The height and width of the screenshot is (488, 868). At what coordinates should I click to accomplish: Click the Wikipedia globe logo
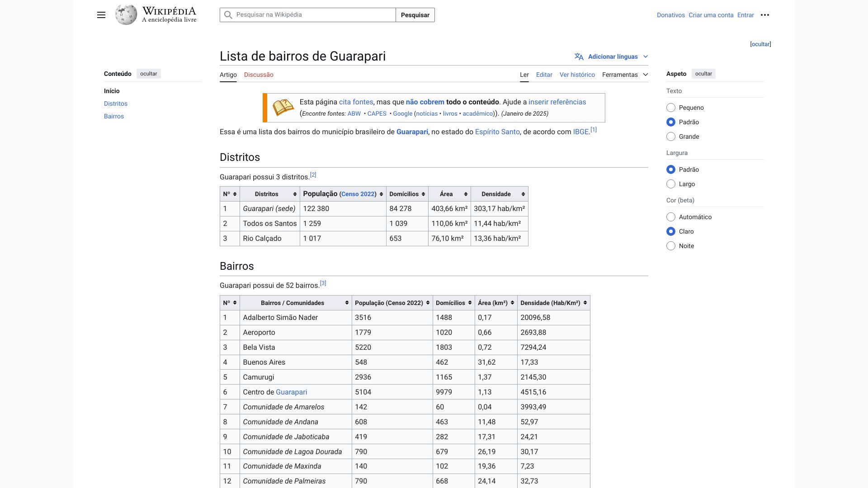pos(126,15)
